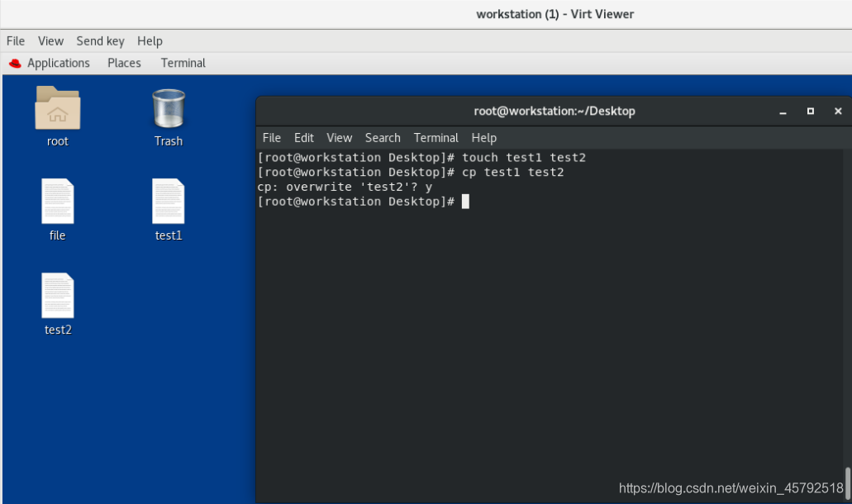Open the terminal Search menu
Screen dimensions: 852x504
click(x=383, y=138)
